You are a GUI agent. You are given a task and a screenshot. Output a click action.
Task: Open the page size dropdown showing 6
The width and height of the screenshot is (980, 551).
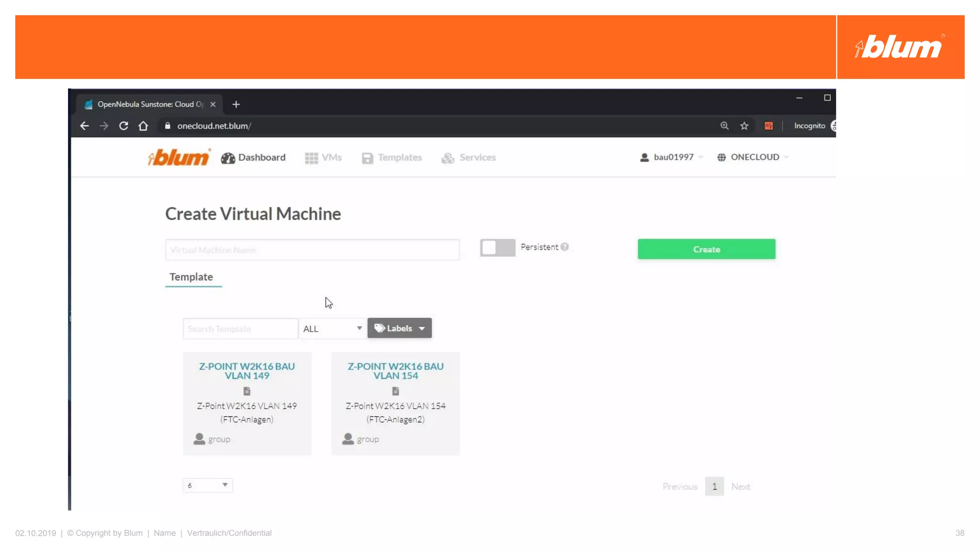(x=208, y=485)
